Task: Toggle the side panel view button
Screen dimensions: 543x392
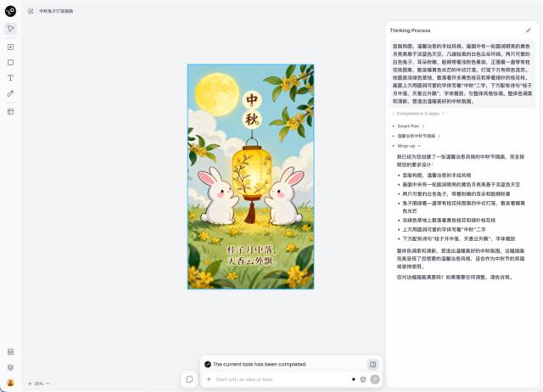Action: tap(373, 364)
